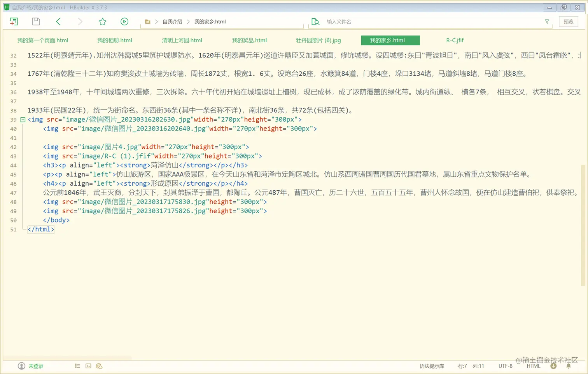The width and height of the screenshot is (588, 374).
Task: Click the closing </body> tag
Action: [x=56, y=220]
